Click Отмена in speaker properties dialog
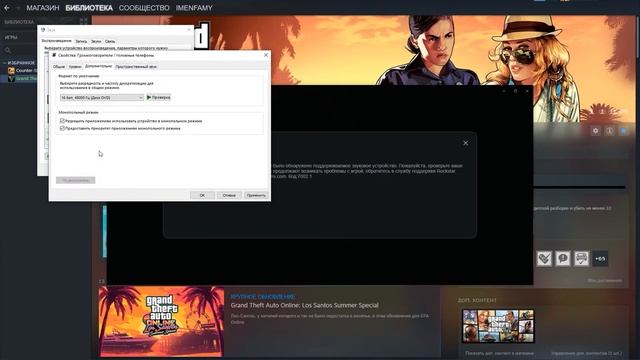Viewport: 640px width, 360px height. point(229,196)
